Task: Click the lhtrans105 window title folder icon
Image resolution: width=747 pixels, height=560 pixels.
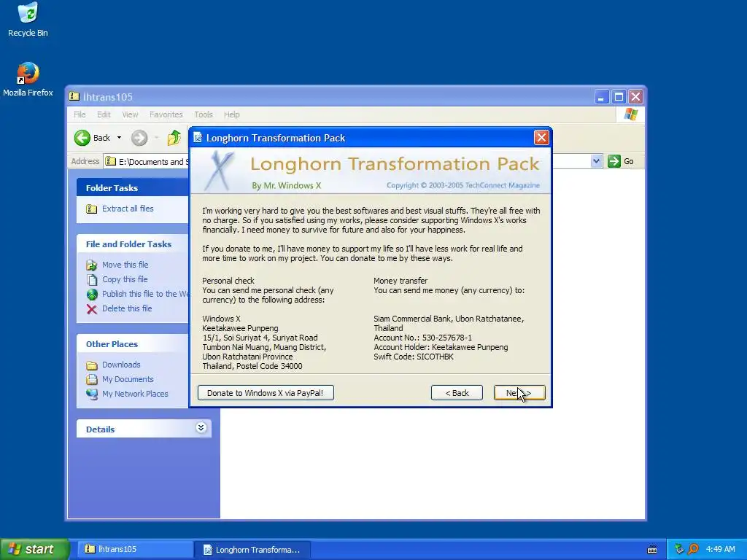Action: click(74, 96)
